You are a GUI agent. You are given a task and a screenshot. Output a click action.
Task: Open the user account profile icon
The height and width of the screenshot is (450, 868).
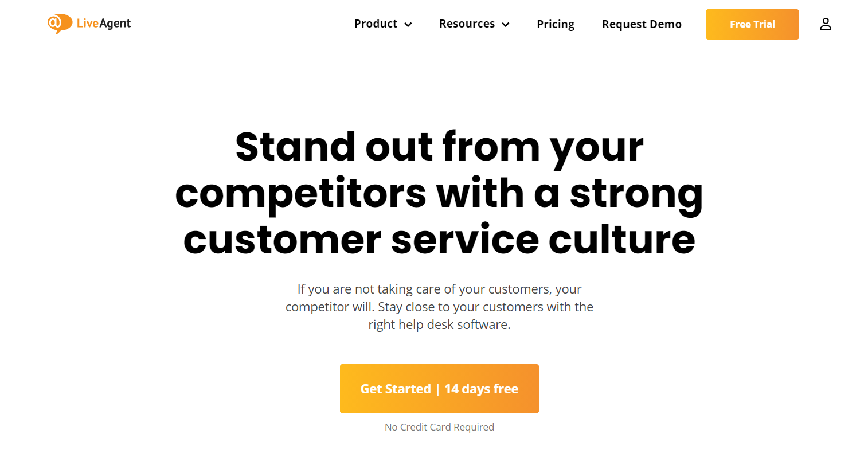tap(826, 24)
